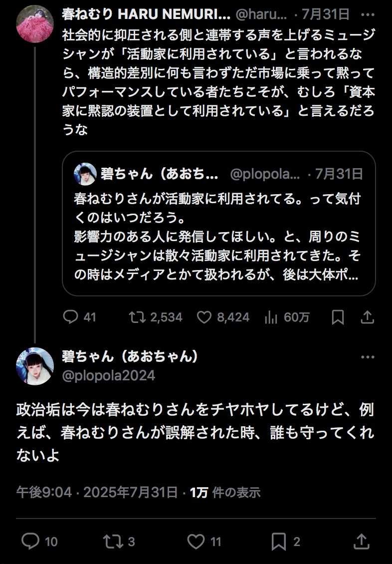The height and width of the screenshot is (564, 392).
Task: Like the main post with 11 likes
Action: [x=196, y=541]
